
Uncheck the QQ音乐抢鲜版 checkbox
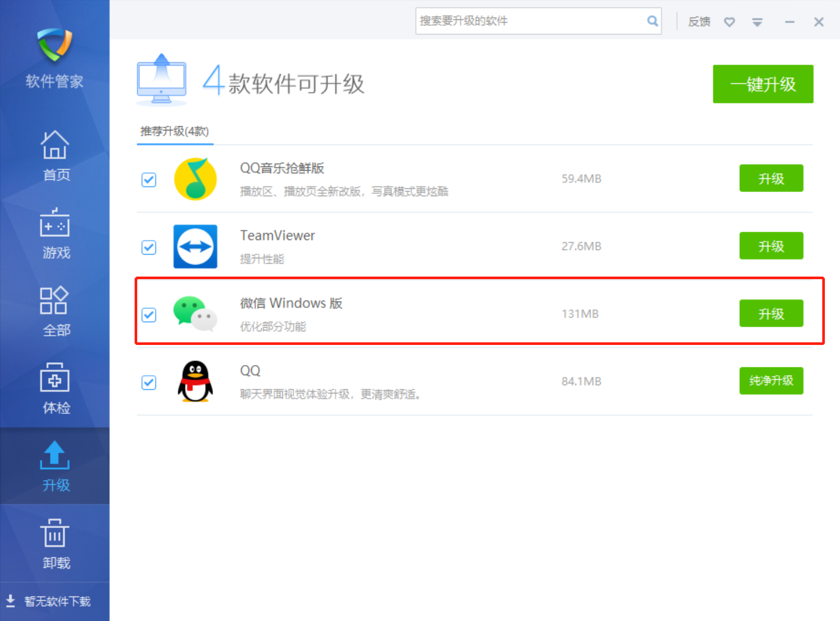(149, 180)
